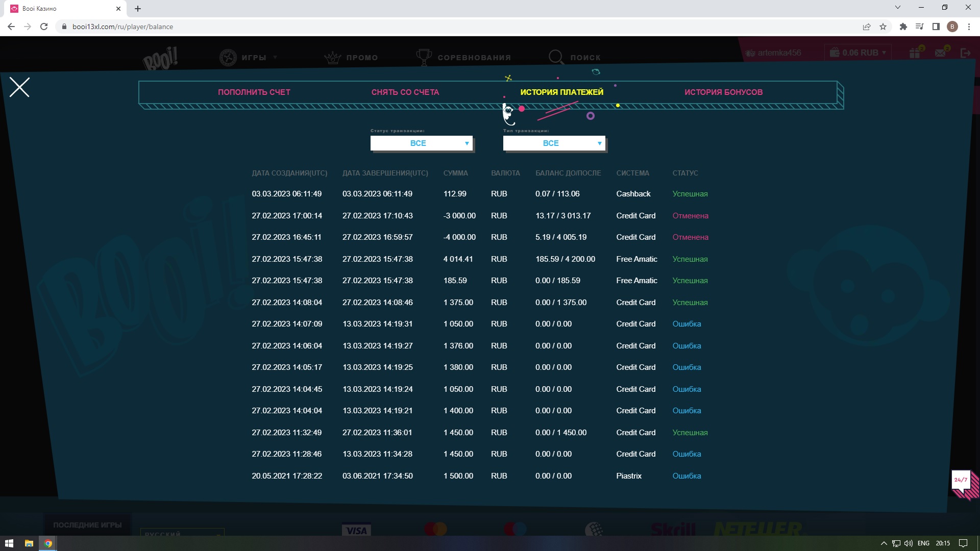This screenshot has width=980, height=551.
Task: Click the logout arrow icon
Action: pyautogui.click(x=965, y=53)
